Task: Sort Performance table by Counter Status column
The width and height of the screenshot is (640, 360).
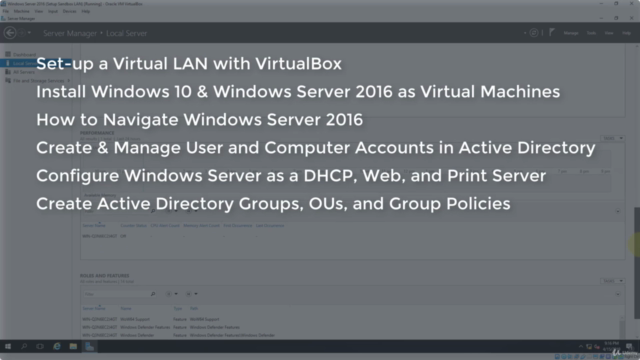Action: 133,225
